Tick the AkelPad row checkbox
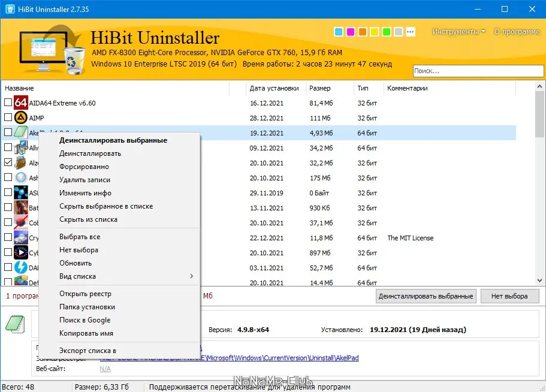 tap(8, 132)
